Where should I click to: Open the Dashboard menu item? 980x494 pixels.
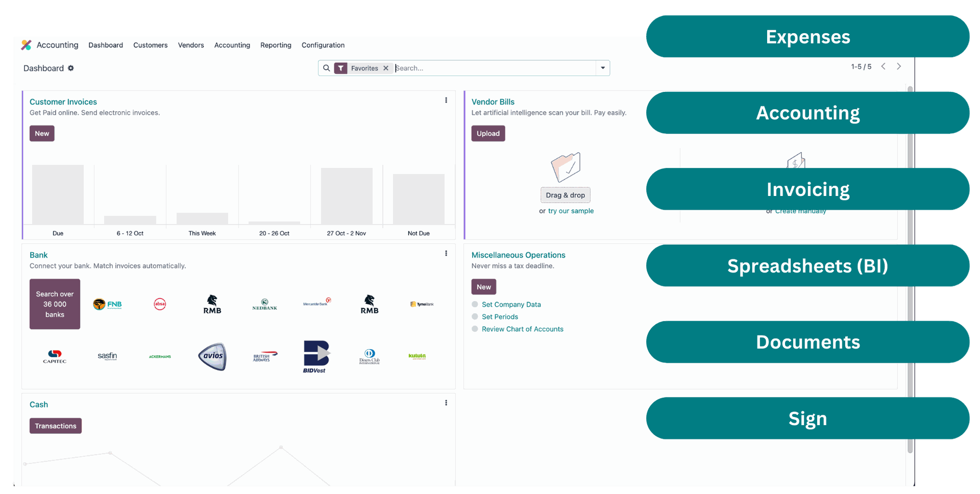click(106, 45)
